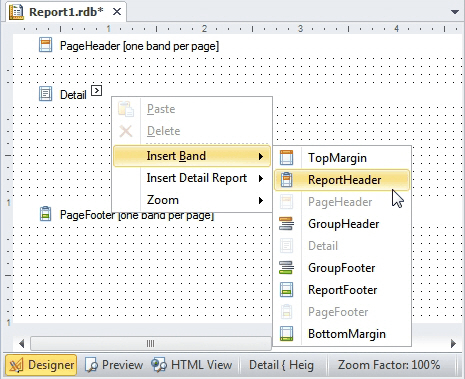This screenshot has height=379, width=465.
Task: Switch to the Preview view
Action: point(114,365)
